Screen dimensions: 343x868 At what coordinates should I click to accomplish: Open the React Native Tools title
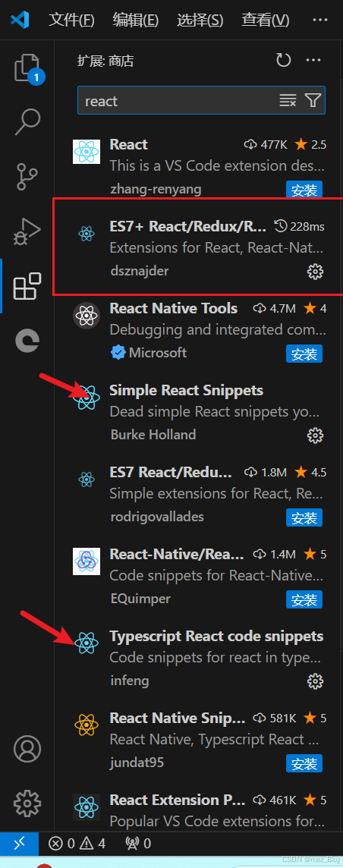tap(174, 308)
